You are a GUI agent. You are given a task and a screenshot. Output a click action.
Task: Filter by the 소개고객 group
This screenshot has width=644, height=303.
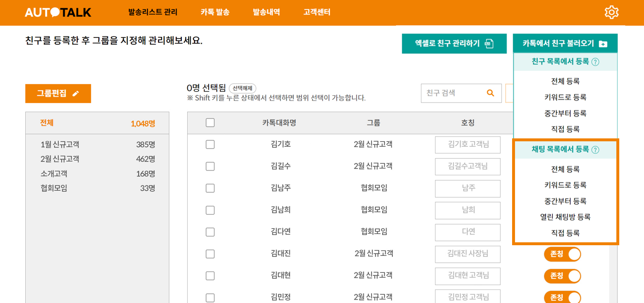pyautogui.click(x=54, y=173)
